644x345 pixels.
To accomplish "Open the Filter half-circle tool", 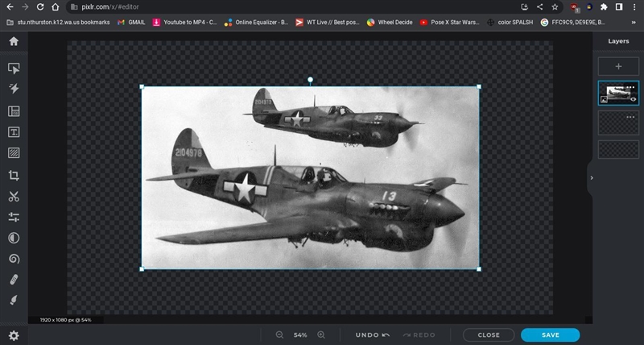I will (14, 238).
